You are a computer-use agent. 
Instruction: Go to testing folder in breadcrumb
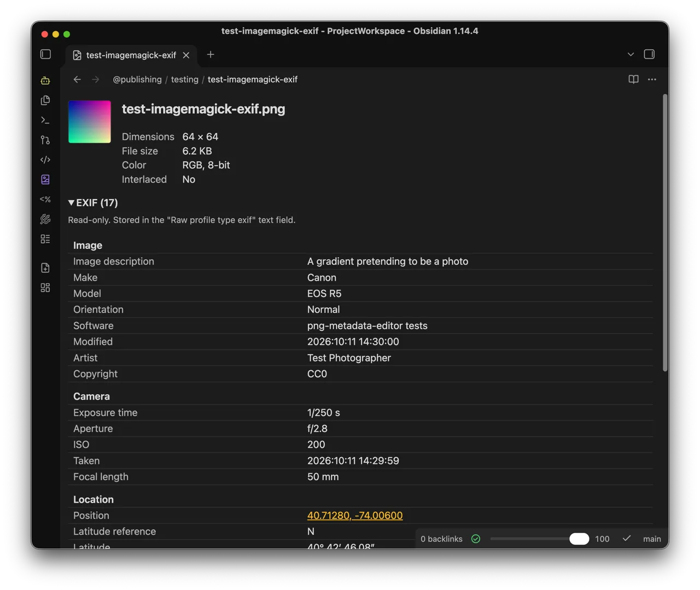185,79
